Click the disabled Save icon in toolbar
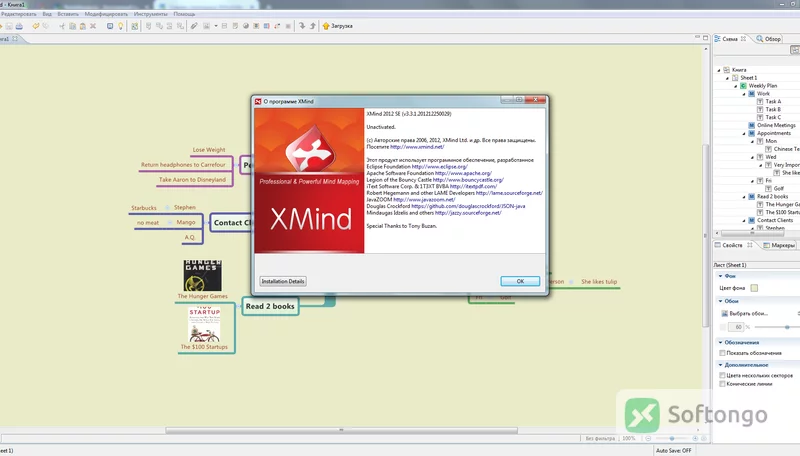Viewport: 800px width, 456px height. (9, 26)
